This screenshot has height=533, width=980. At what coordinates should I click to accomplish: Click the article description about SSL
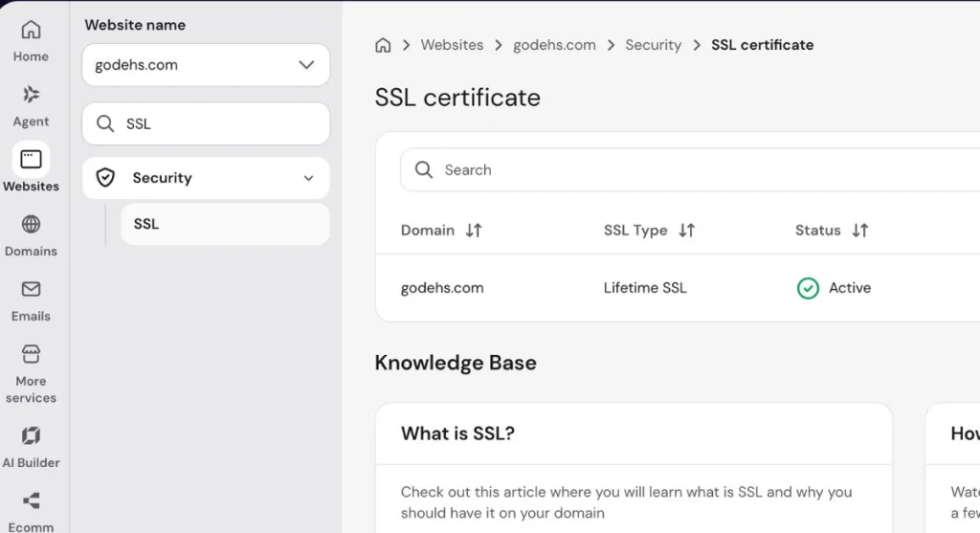click(x=626, y=502)
